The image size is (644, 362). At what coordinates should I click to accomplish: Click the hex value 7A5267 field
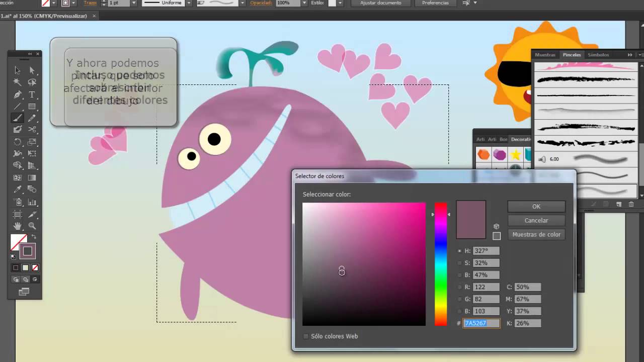click(481, 323)
